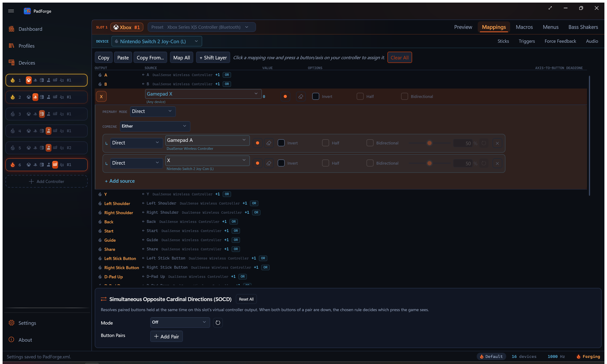
Task: Adjust deadzone slider for Joy-Con X source
Action: click(x=430, y=163)
